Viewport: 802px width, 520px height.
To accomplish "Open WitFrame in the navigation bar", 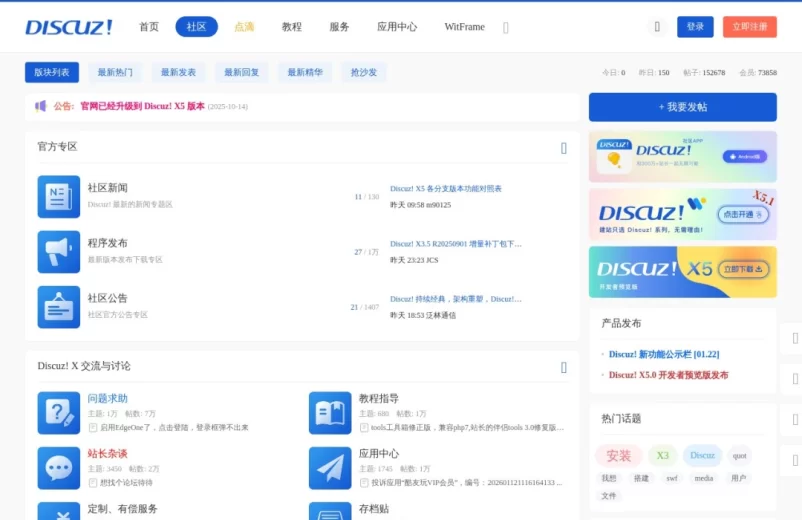I will 464,27.
